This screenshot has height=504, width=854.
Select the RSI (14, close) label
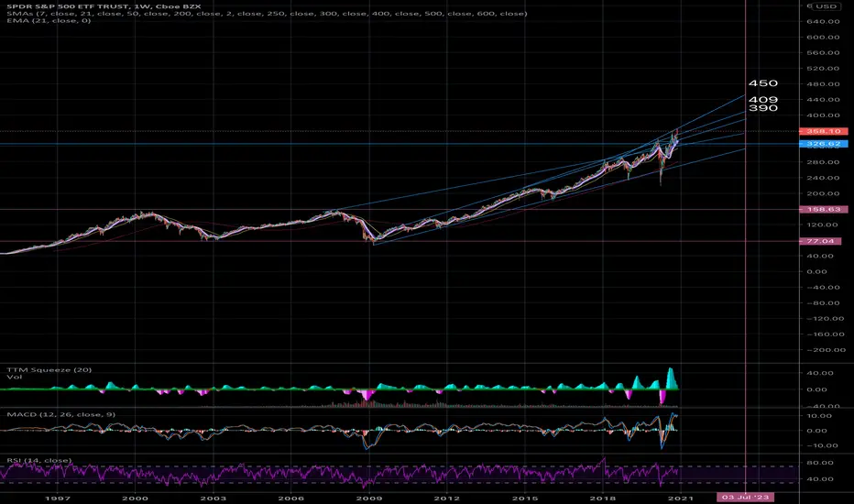pos(39,460)
